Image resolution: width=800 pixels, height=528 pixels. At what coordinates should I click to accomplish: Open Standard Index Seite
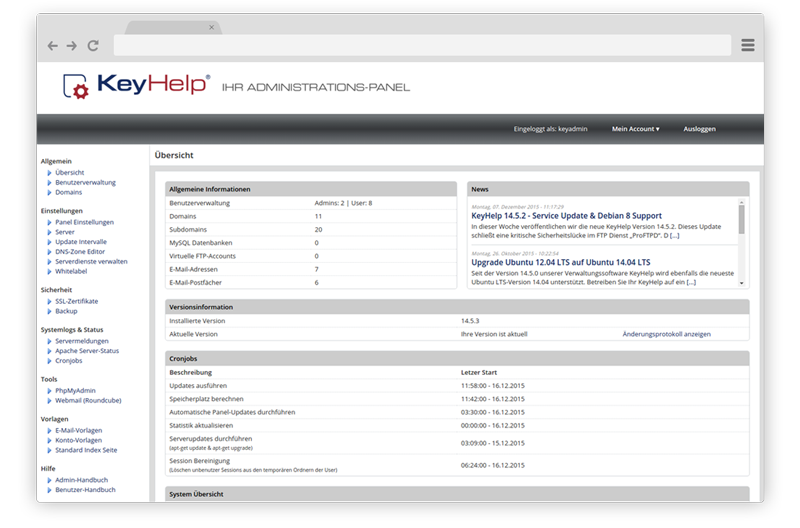click(x=86, y=450)
